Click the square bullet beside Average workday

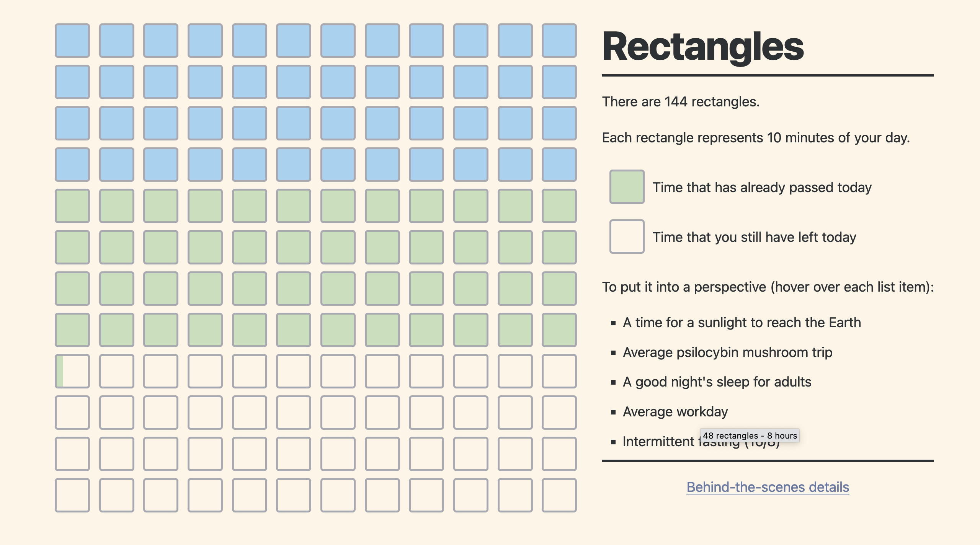click(x=614, y=412)
